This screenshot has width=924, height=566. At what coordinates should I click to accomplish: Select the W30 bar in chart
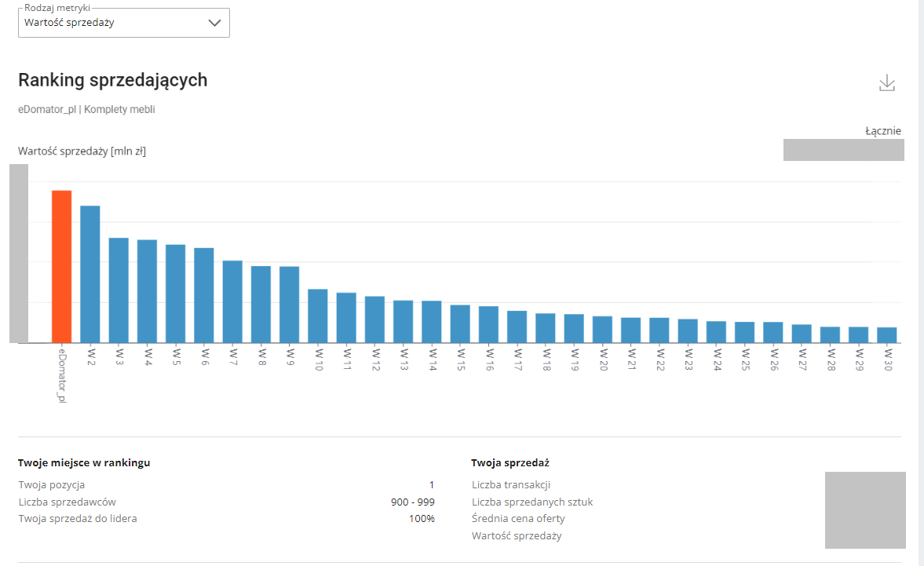tap(887, 335)
